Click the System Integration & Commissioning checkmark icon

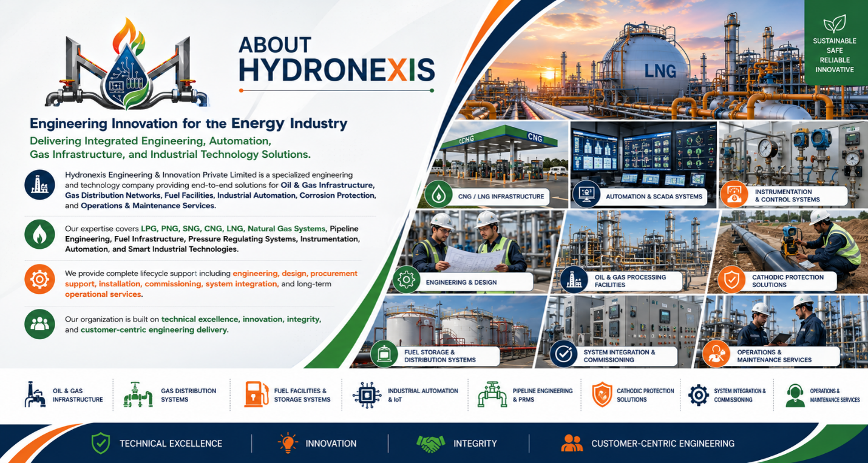tap(564, 354)
